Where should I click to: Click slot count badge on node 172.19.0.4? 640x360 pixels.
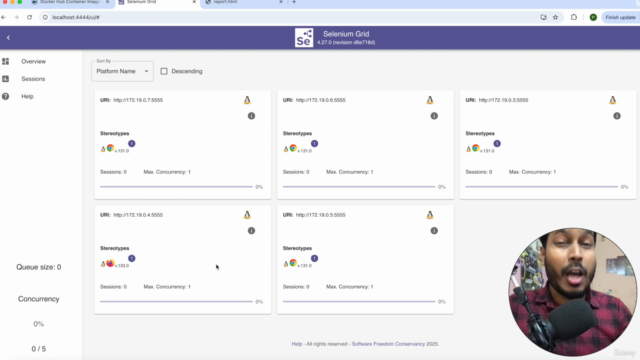[131, 258]
